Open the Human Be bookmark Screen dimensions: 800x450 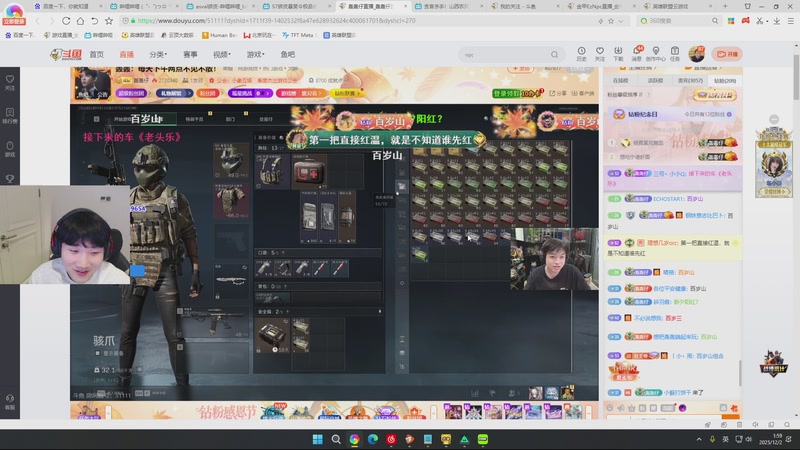tap(219, 35)
